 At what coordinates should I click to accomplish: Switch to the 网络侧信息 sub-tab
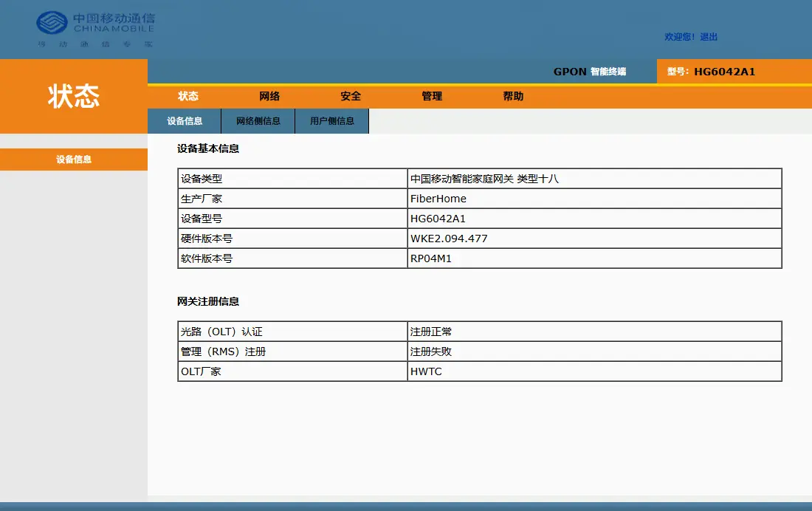[x=258, y=121]
